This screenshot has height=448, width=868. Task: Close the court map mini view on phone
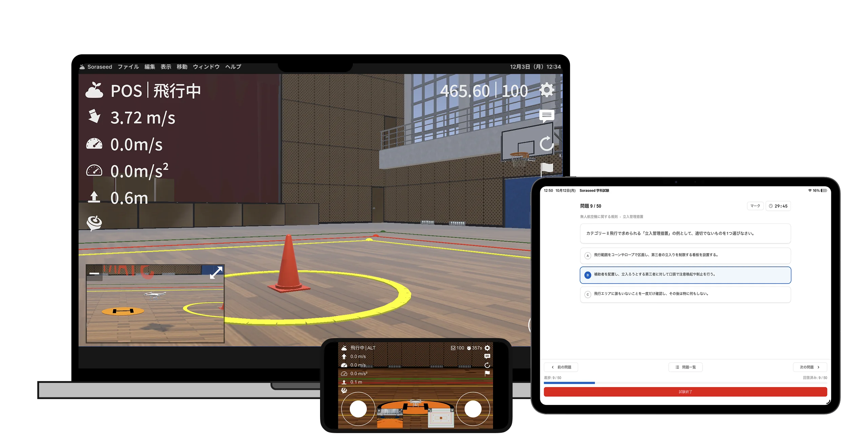tap(452, 410)
